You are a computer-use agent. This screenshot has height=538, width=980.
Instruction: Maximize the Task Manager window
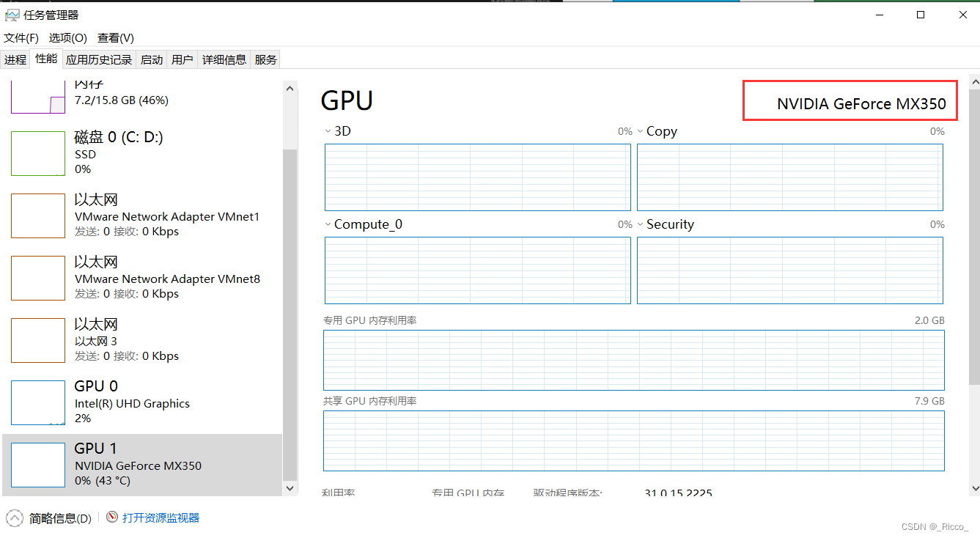[x=921, y=15]
